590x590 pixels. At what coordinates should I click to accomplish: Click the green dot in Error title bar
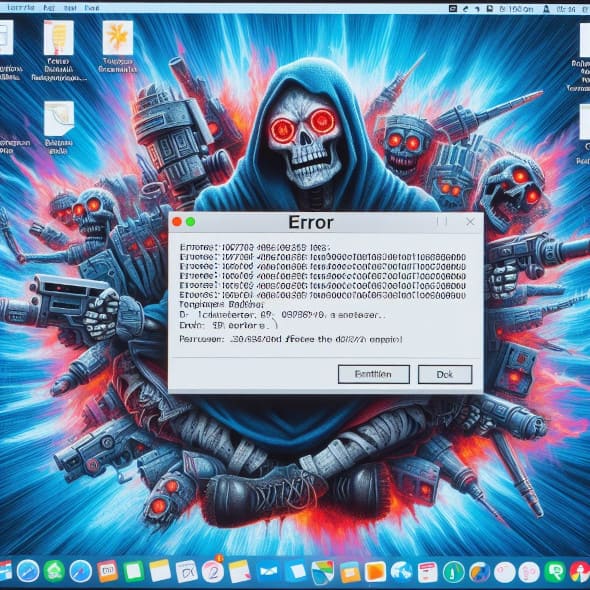tap(191, 222)
